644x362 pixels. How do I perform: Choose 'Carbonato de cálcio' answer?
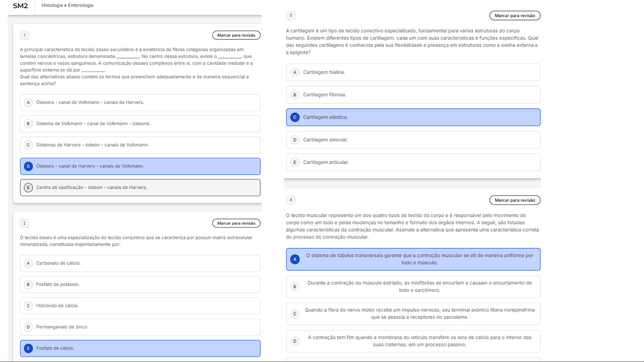click(x=140, y=263)
